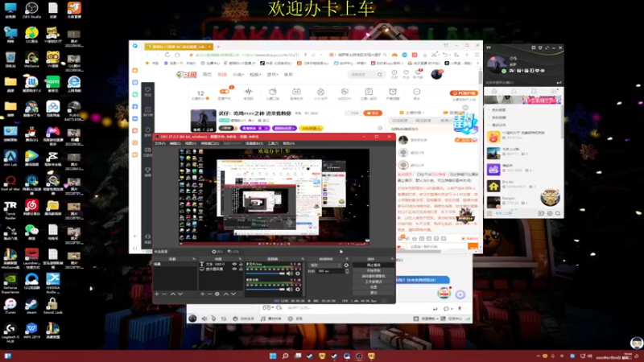This screenshot has height=362, width=644.
Task: Adjust the transition duration stepper in OBS
Action: (347, 271)
